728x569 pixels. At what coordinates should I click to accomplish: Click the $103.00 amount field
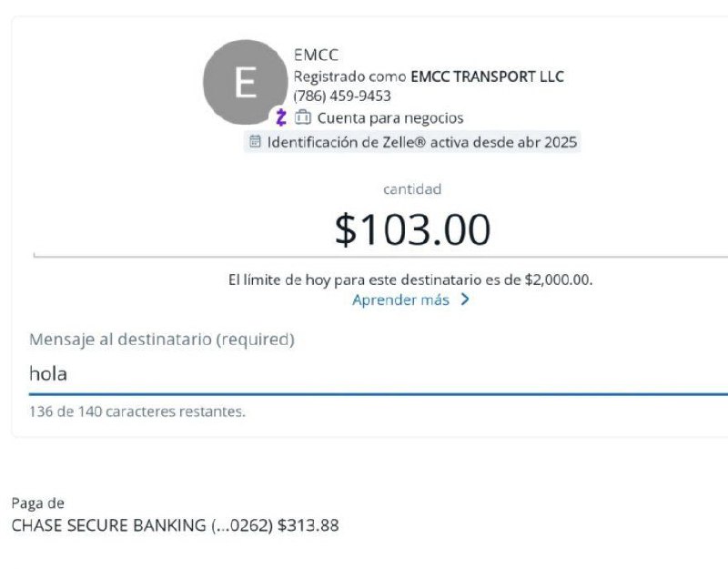pos(412,230)
